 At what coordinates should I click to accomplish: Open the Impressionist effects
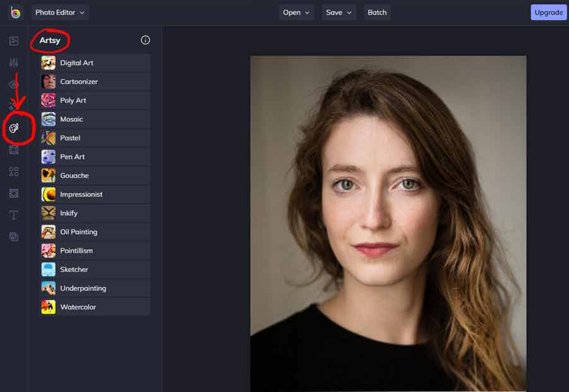point(95,194)
